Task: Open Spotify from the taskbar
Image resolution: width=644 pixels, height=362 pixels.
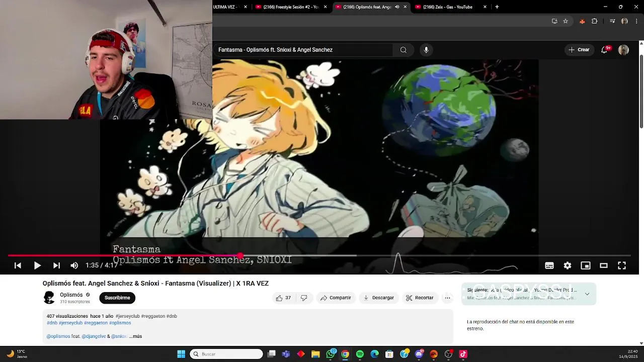Action: 360,354
